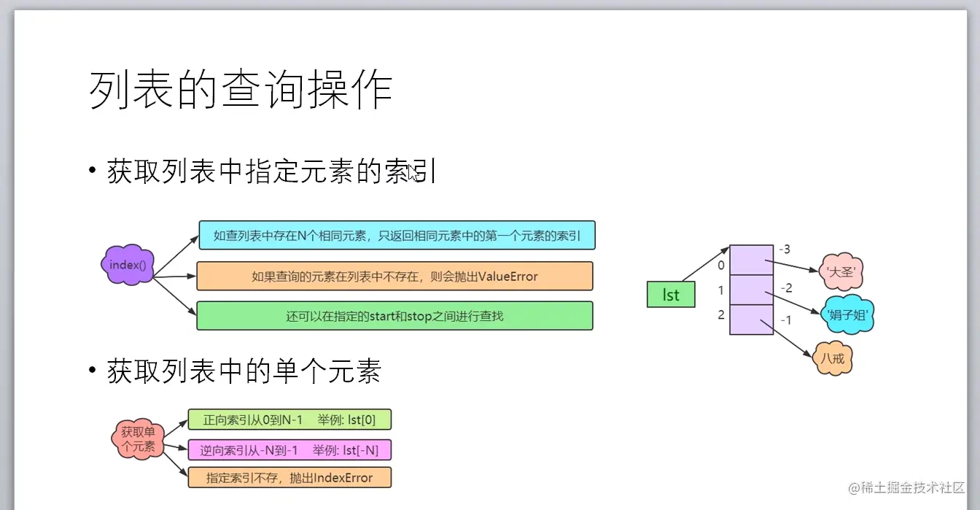The height and width of the screenshot is (510, 980).
Task: Click the purple index() cloud shape
Action: 128,265
